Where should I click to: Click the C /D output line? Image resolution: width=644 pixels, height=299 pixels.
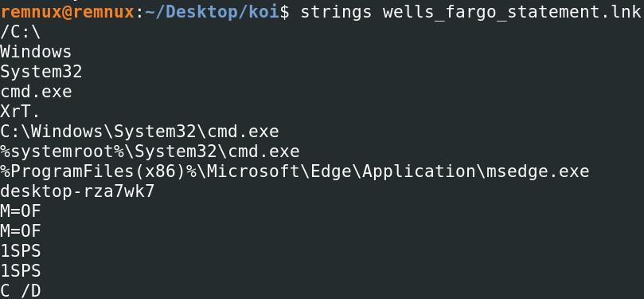21,290
